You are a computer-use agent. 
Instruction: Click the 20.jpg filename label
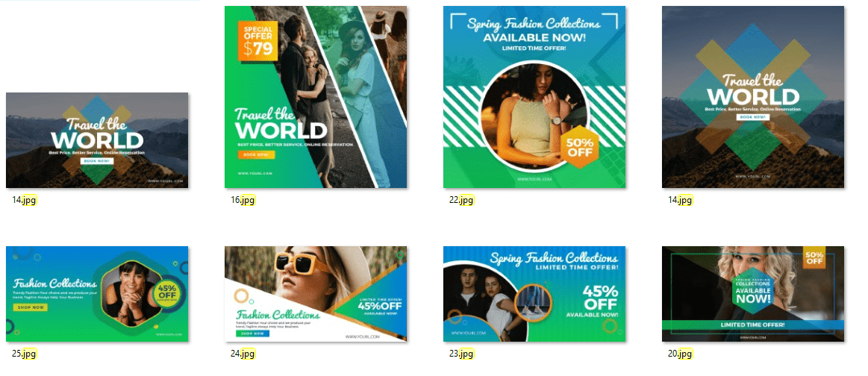click(681, 354)
